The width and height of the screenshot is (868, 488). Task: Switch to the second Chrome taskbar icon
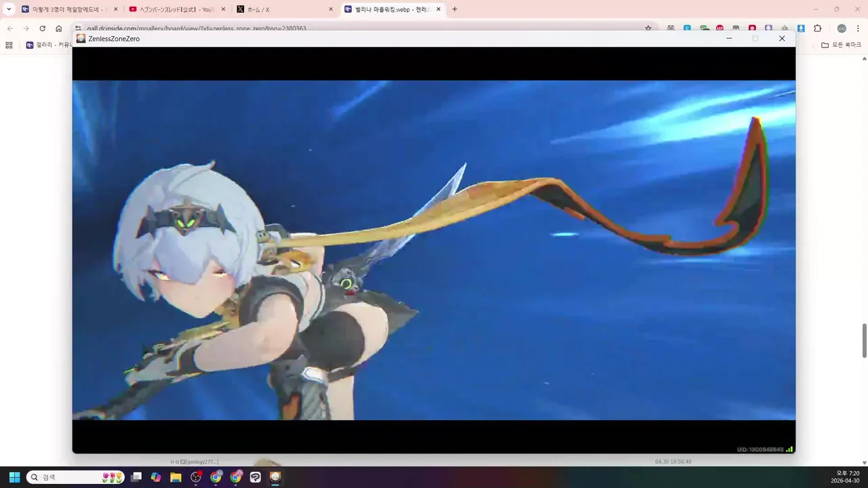(x=235, y=477)
